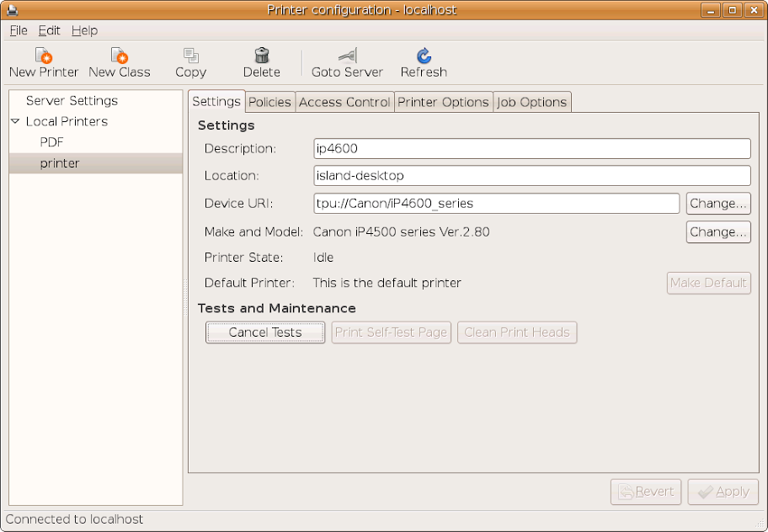Switch to the Policies tab
Image resolution: width=768 pixels, height=532 pixels.
tap(269, 102)
